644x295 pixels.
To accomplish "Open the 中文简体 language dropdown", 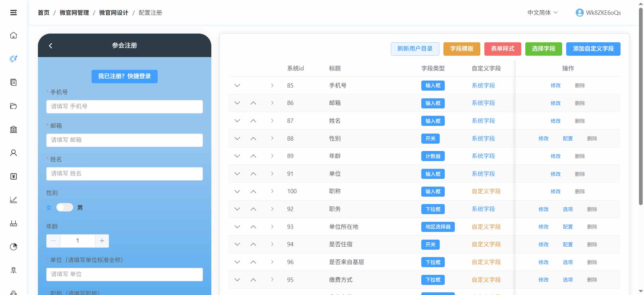I will point(542,12).
